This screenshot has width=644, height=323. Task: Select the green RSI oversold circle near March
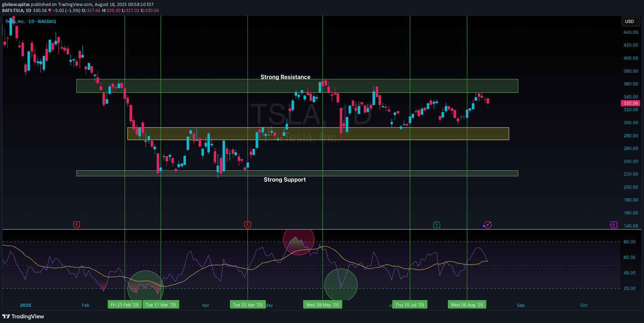[x=145, y=286]
